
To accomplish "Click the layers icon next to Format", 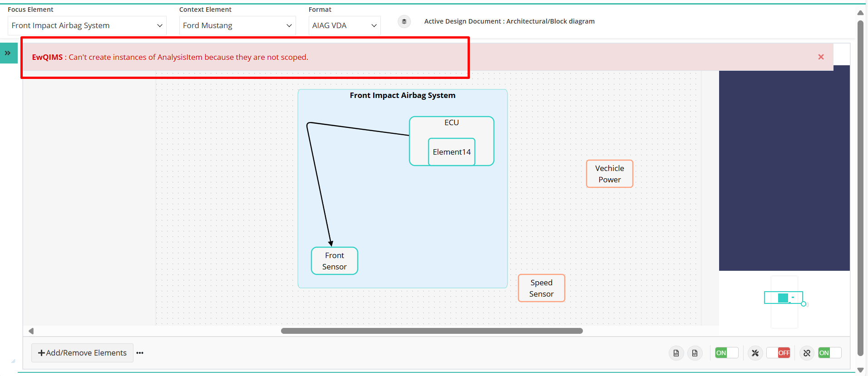I will pos(404,21).
